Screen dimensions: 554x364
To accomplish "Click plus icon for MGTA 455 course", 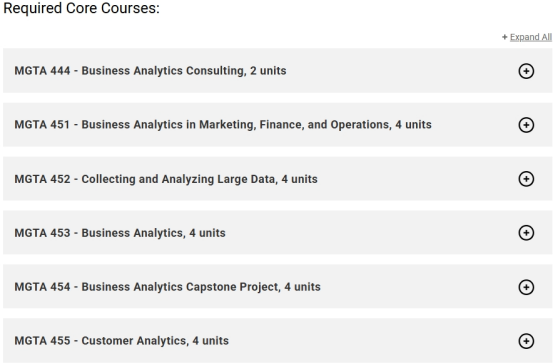I will [526, 341].
